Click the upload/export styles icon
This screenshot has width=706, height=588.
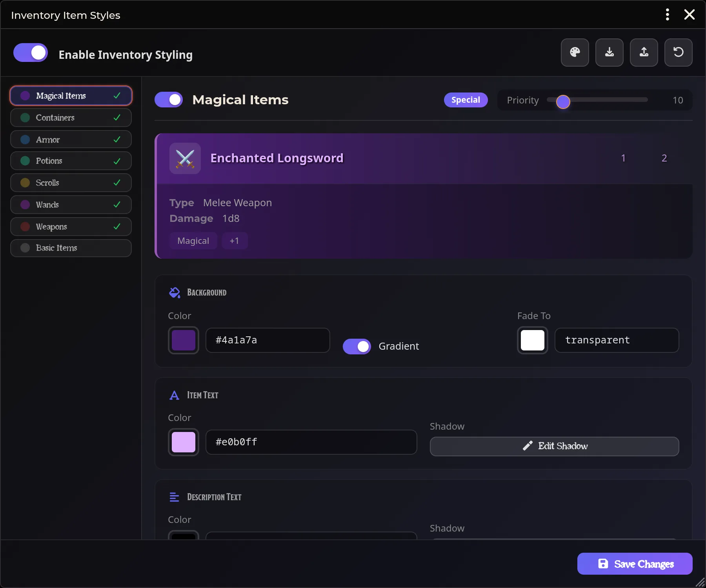(x=644, y=53)
